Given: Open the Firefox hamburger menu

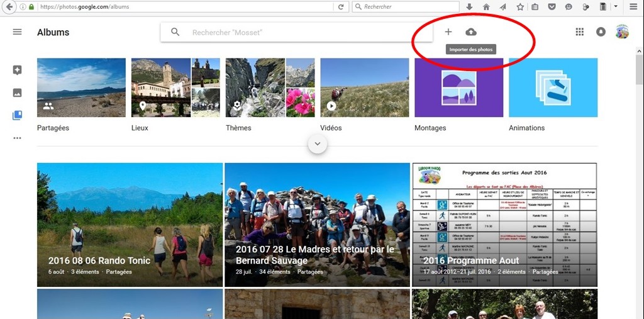Looking at the screenshot, I should [x=633, y=7].
